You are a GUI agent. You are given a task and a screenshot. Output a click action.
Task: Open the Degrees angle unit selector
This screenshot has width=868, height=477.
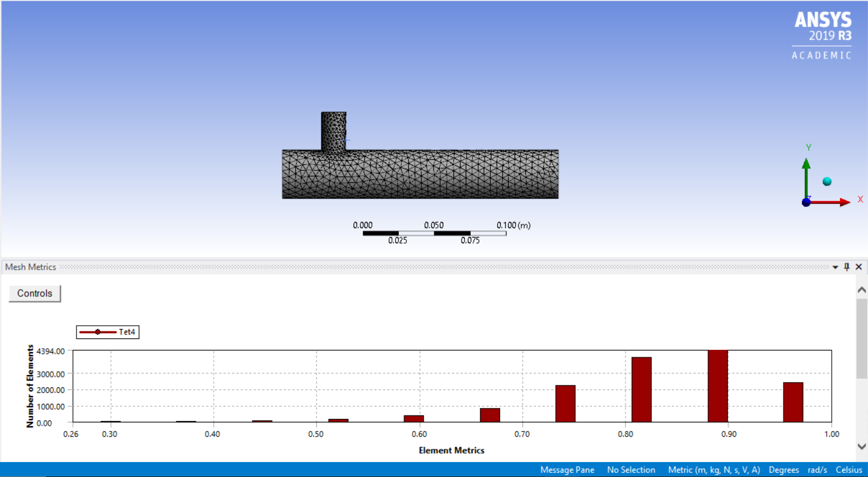coord(783,470)
